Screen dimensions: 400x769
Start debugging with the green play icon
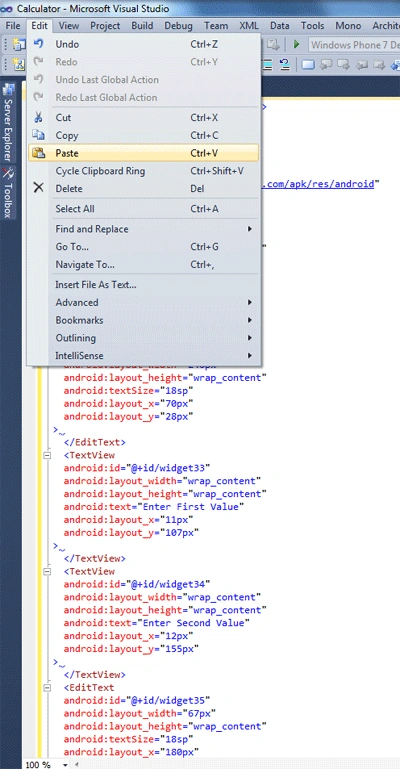click(297, 44)
